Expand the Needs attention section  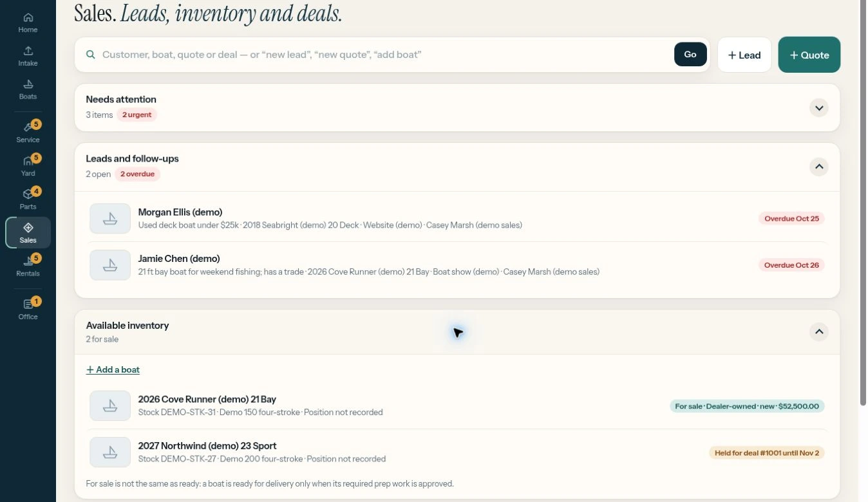point(818,108)
